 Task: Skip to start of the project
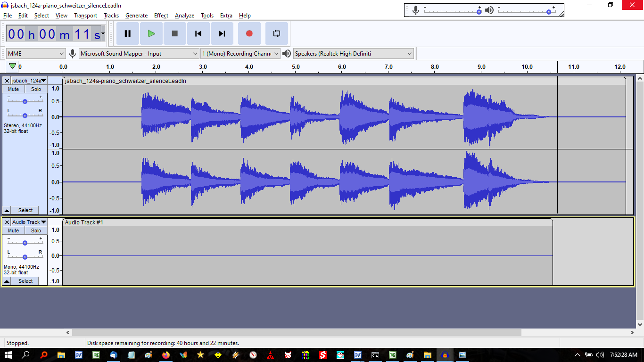(198, 33)
